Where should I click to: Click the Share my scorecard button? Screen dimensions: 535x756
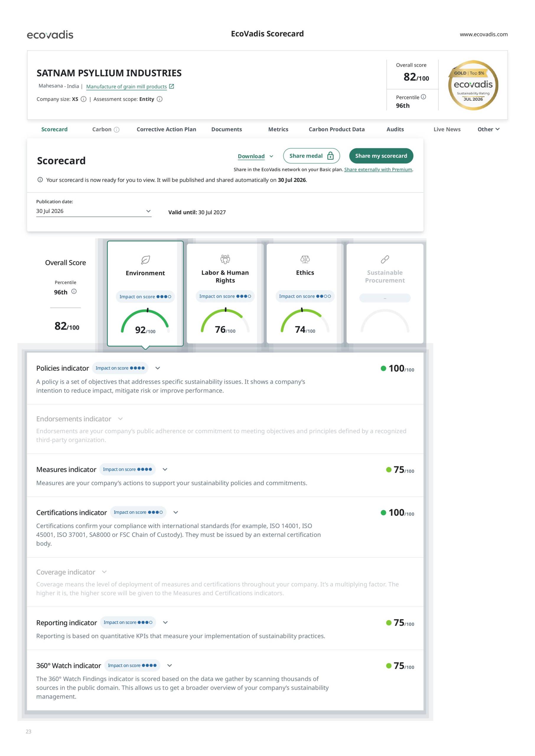pyautogui.click(x=381, y=156)
